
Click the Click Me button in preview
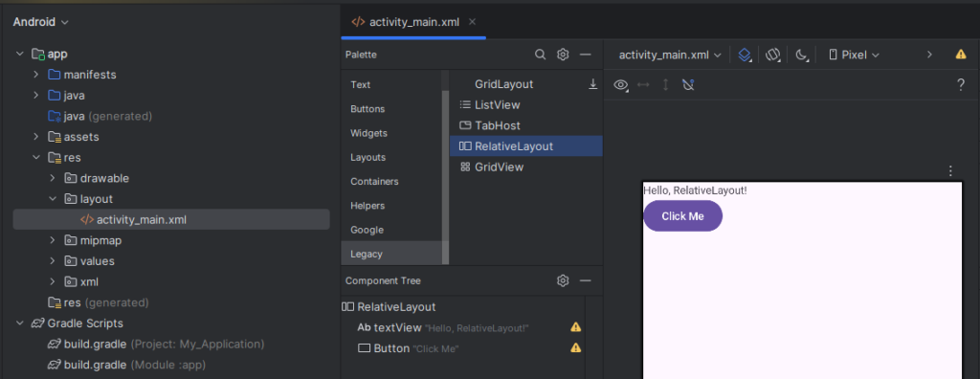click(682, 216)
